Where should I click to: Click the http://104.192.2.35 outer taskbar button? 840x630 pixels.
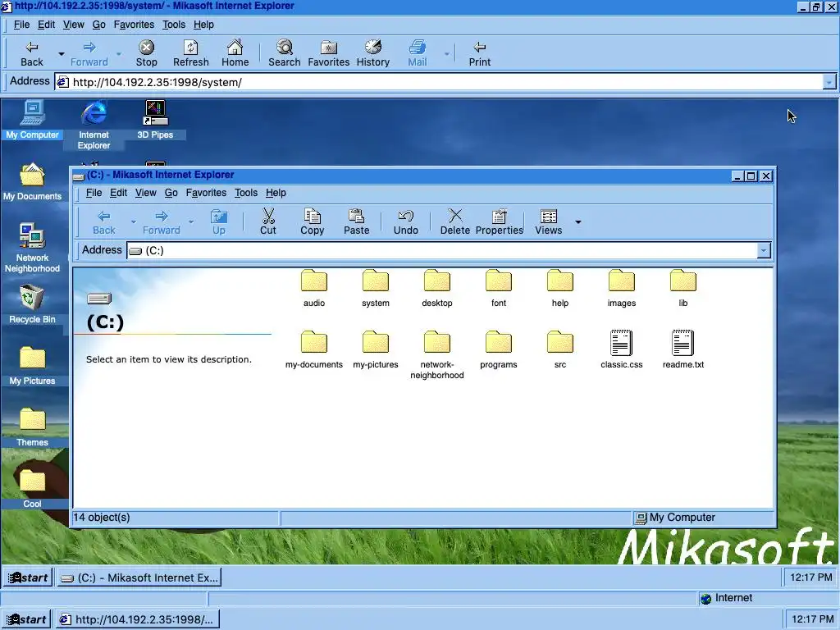point(137,619)
